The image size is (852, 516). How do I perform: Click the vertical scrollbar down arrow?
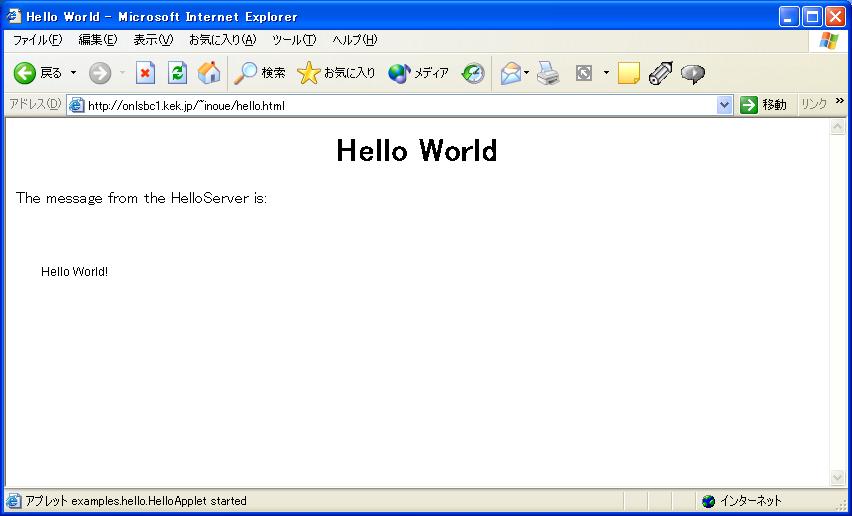click(838, 478)
